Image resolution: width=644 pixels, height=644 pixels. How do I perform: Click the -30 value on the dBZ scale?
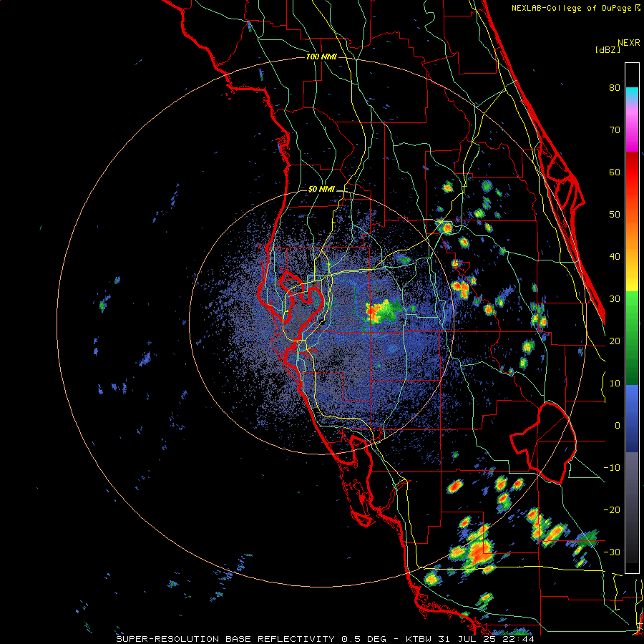612,552
